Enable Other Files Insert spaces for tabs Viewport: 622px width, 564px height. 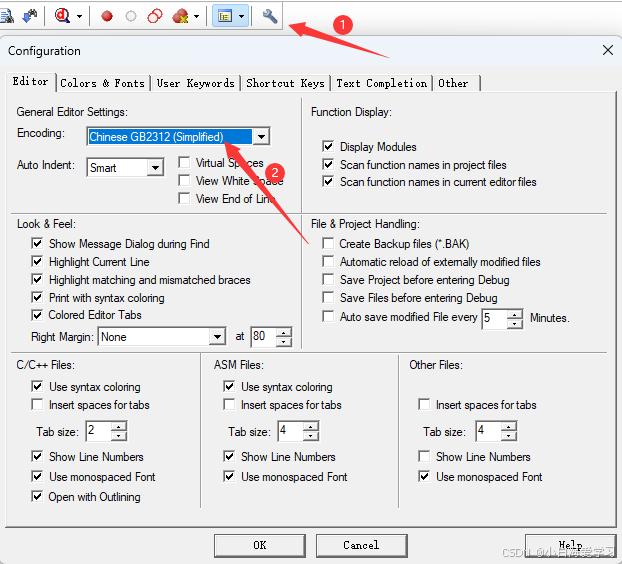click(424, 405)
